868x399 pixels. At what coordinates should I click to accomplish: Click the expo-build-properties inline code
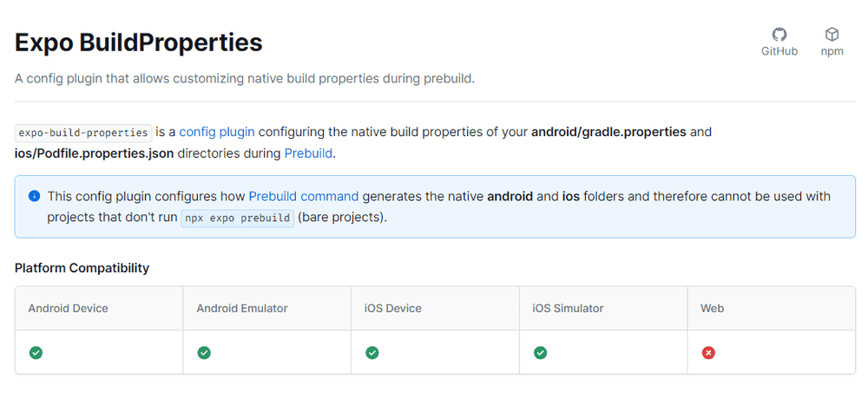tap(83, 133)
